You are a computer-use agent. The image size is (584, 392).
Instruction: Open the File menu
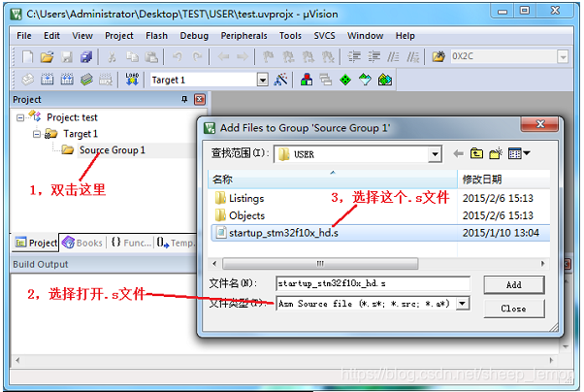(x=24, y=36)
